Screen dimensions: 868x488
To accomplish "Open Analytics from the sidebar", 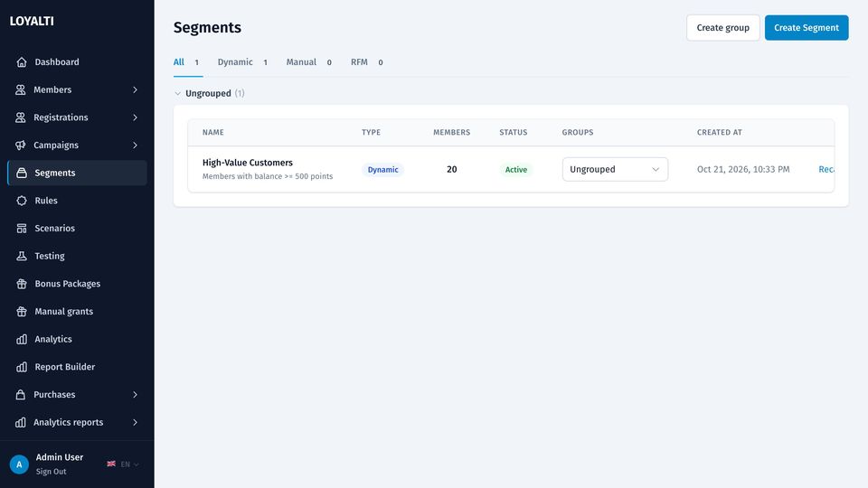I will click(x=78, y=339).
